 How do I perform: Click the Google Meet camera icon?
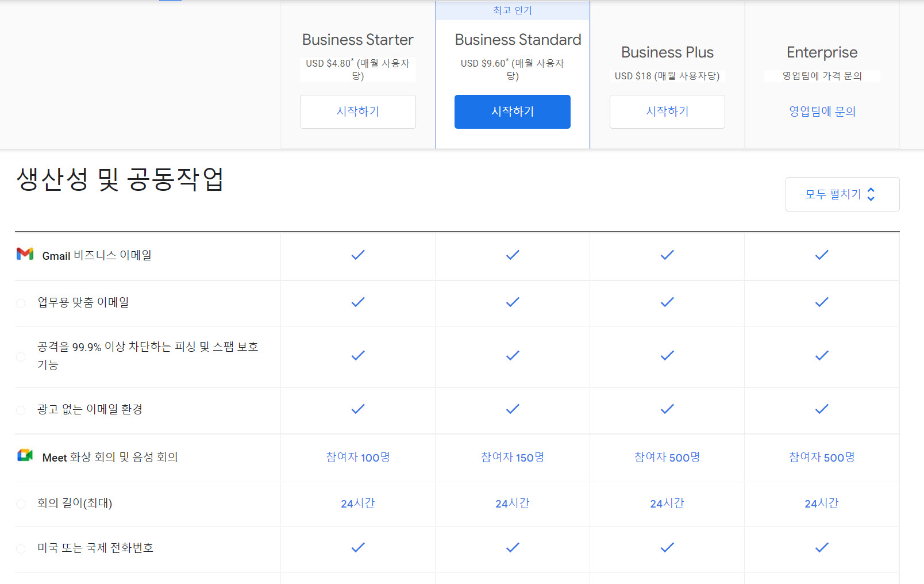tap(25, 455)
